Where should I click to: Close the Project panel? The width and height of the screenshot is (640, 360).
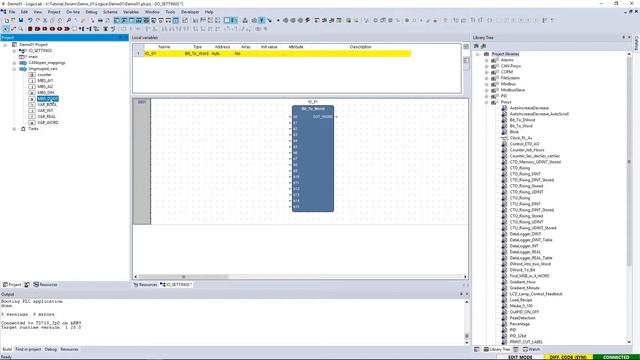(126, 38)
